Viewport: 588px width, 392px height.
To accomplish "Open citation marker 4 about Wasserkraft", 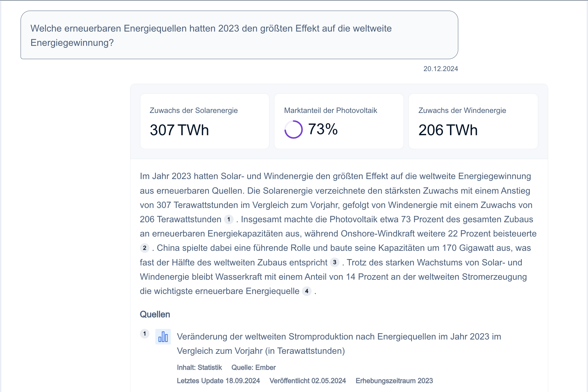I will coord(307,291).
